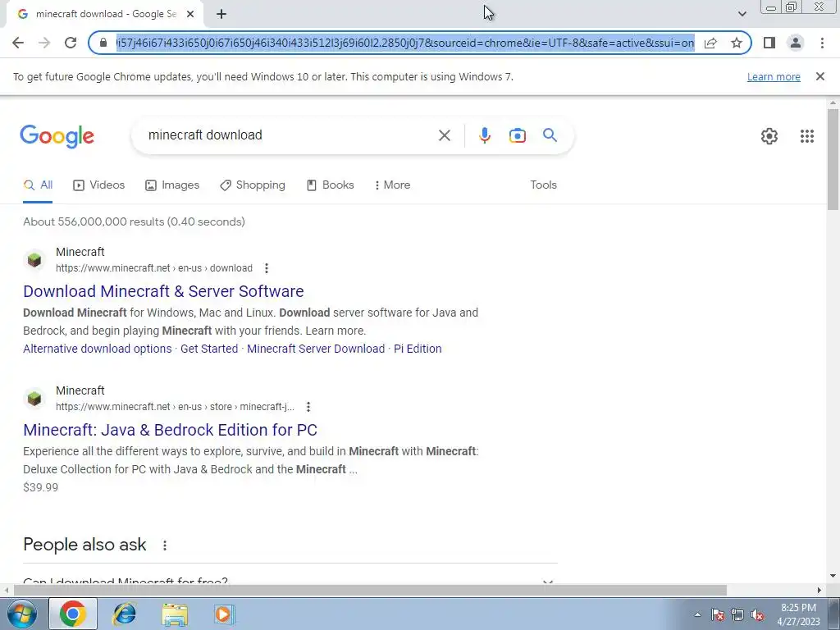840x630 pixels.
Task: Dismiss the Chrome update notification bar
Action: [820, 76]
